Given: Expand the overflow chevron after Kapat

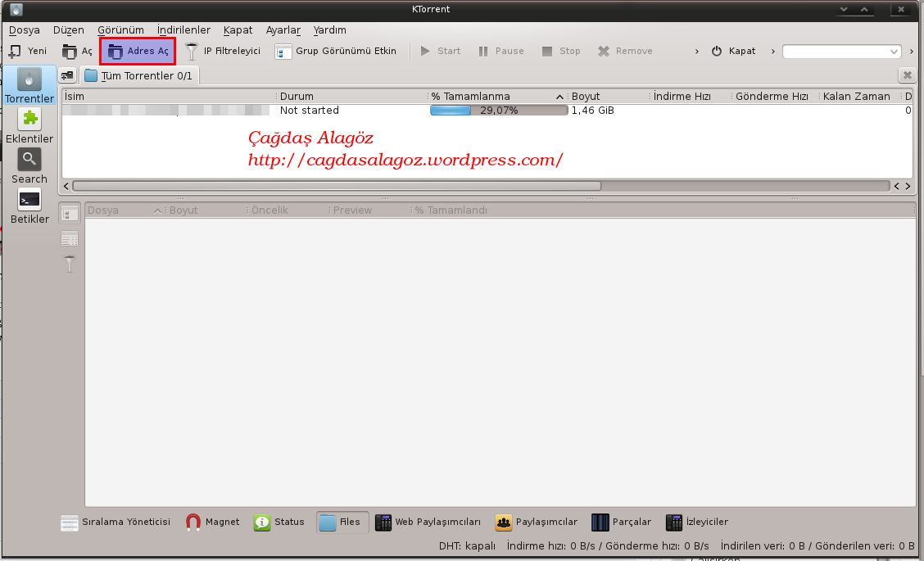Looking at the screenshot, I should tap(773, 52).
